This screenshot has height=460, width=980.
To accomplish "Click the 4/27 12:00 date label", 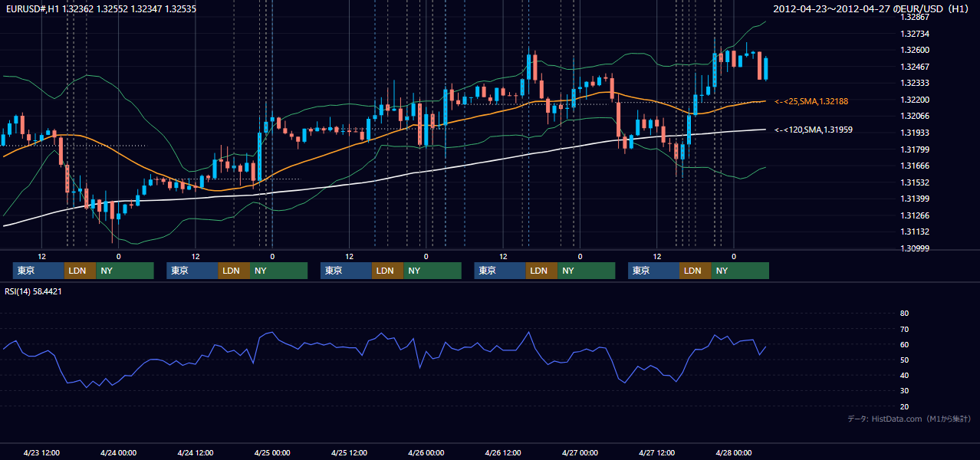I will (x=656, y=452).
